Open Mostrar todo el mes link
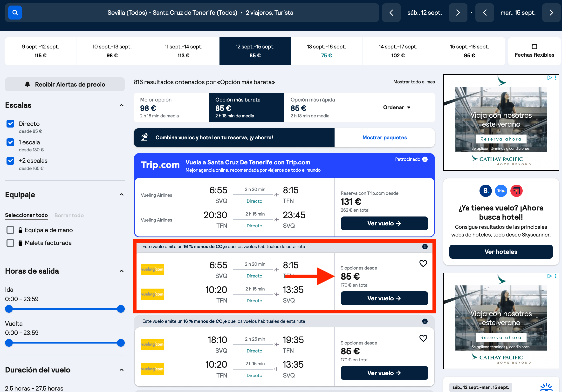 pos(414,82)
